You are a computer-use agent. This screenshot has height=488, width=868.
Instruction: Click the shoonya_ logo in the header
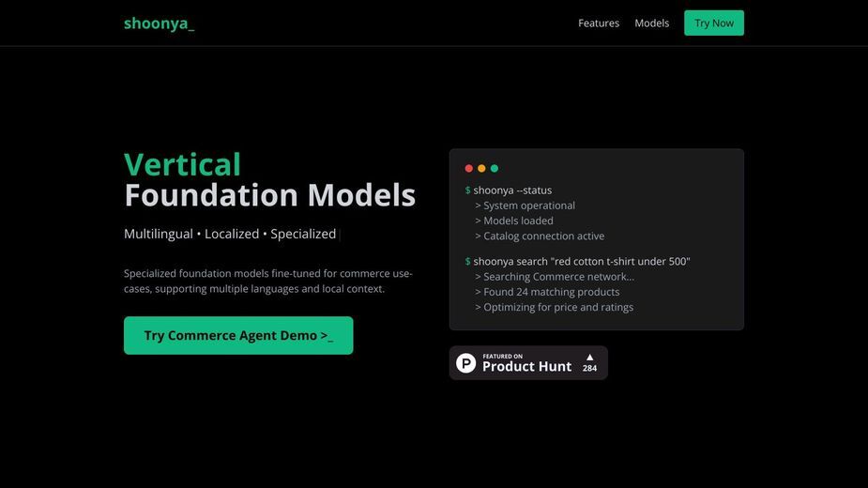[x=159, y=23]
